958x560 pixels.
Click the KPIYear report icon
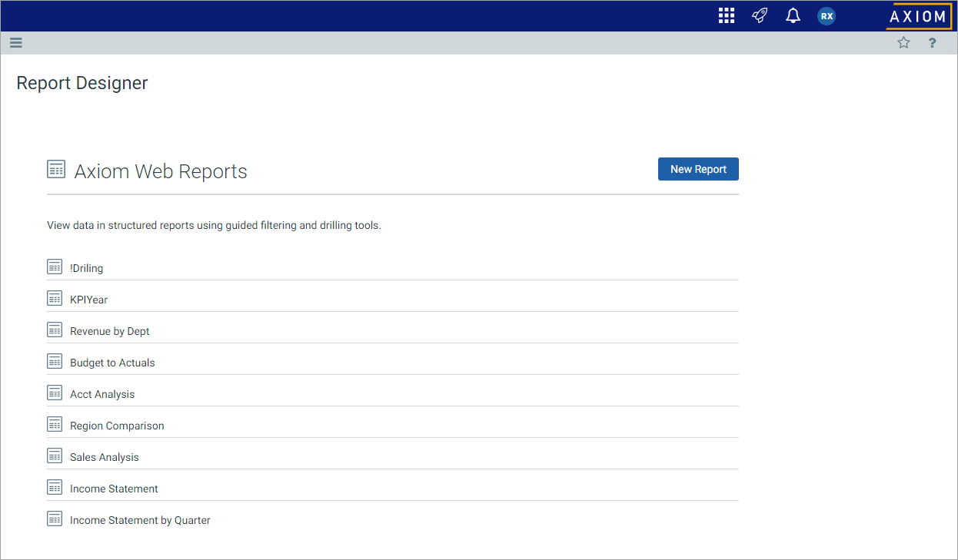(55, 298)
